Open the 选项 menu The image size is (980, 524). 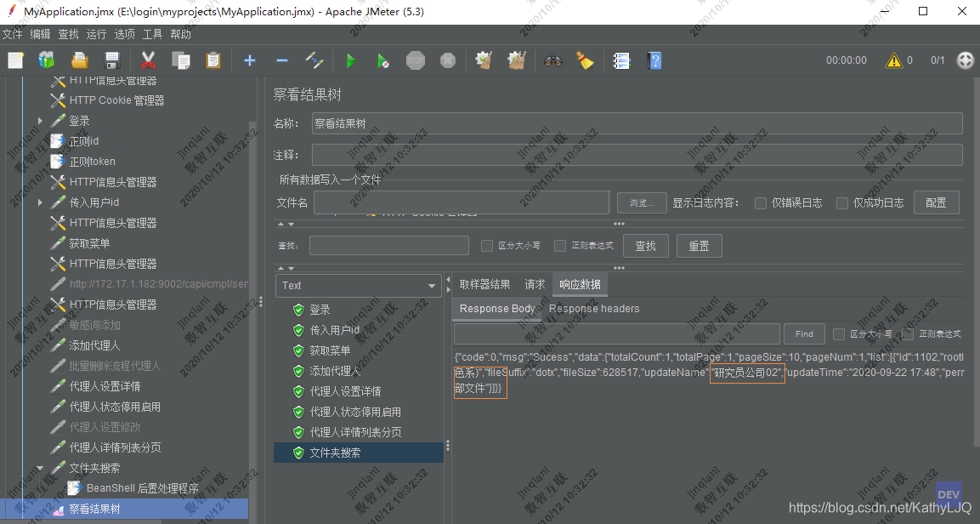click(x=124, y=34)
